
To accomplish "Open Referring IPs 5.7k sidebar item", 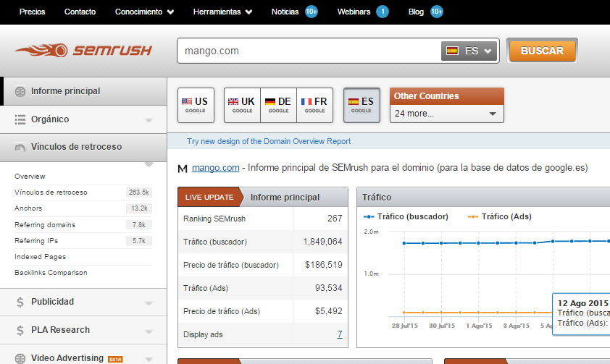I will [83, 241].
